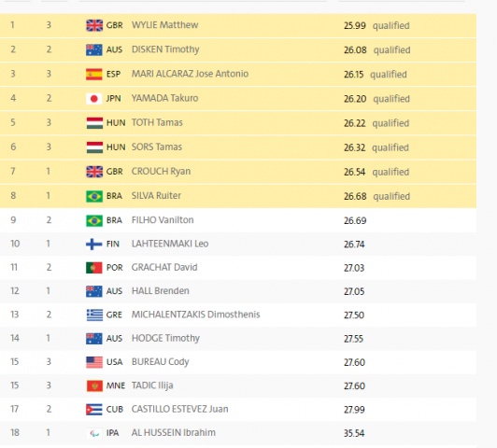The image size is (497, 448).
Task: Open HODGE Timothy athlete entry
Action: tap(165, 339)
